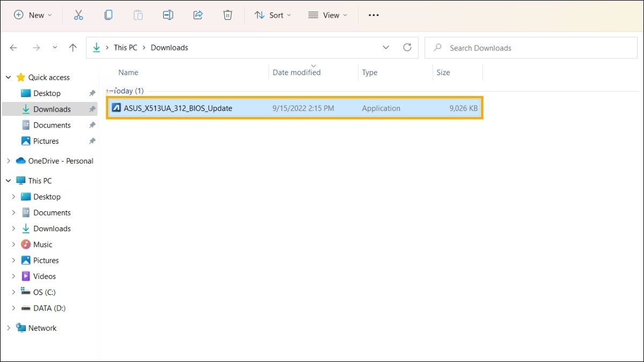Screen dimensions: 644x362
Task: Collapse the Quick access tree
Action: coord(8,77)
